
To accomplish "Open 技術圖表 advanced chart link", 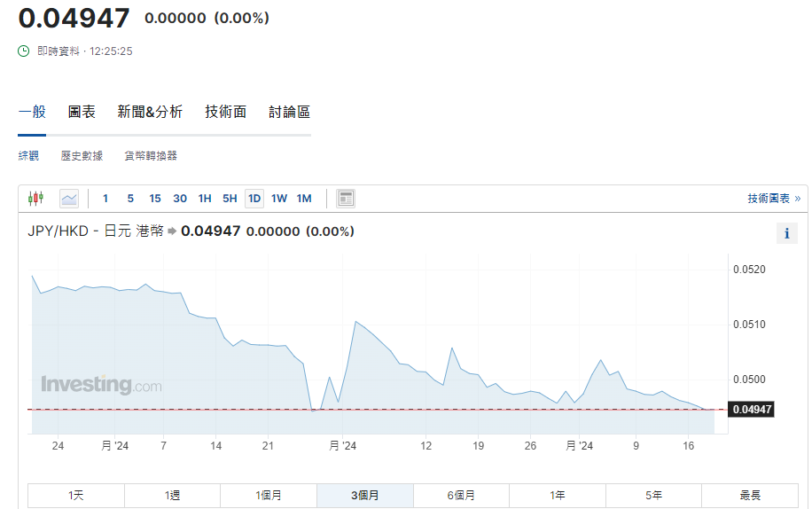I will click(x=773, y=199).
